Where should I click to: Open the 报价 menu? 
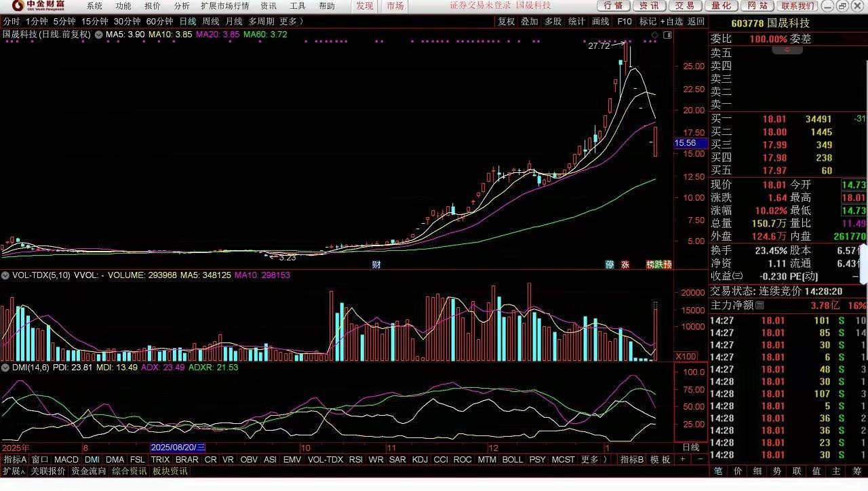coord(153,5)
